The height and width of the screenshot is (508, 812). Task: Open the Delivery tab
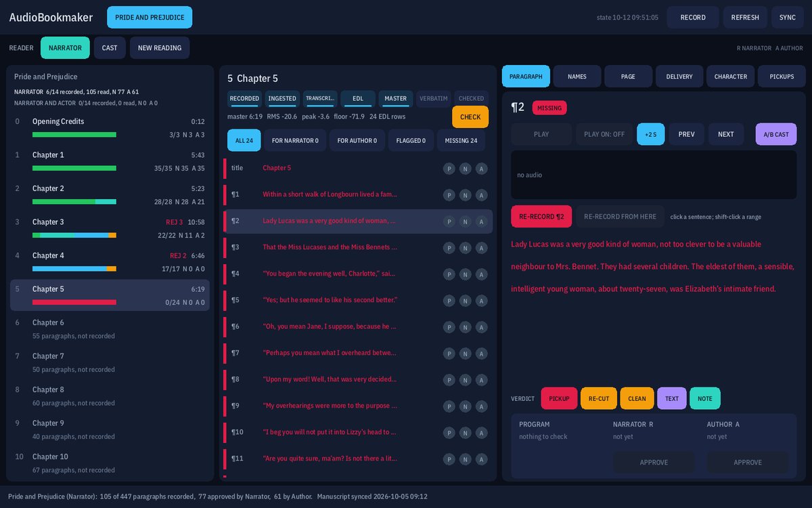[679, 77]
